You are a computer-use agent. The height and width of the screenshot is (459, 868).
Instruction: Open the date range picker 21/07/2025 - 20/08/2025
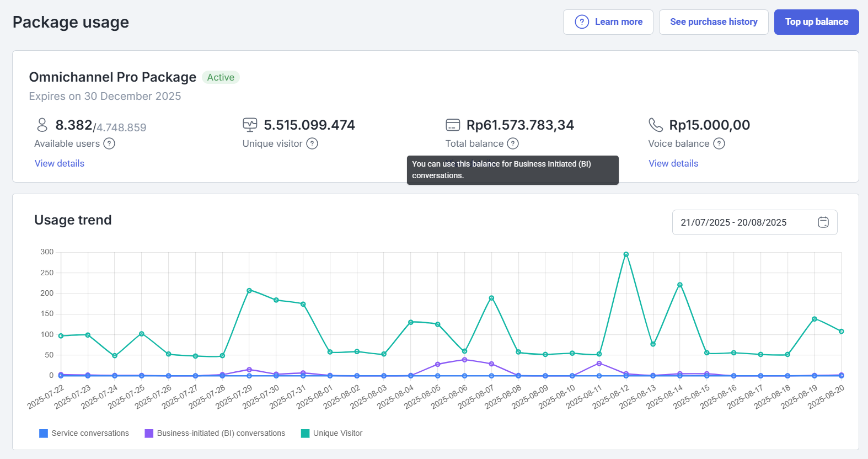(x=733, y=222)
